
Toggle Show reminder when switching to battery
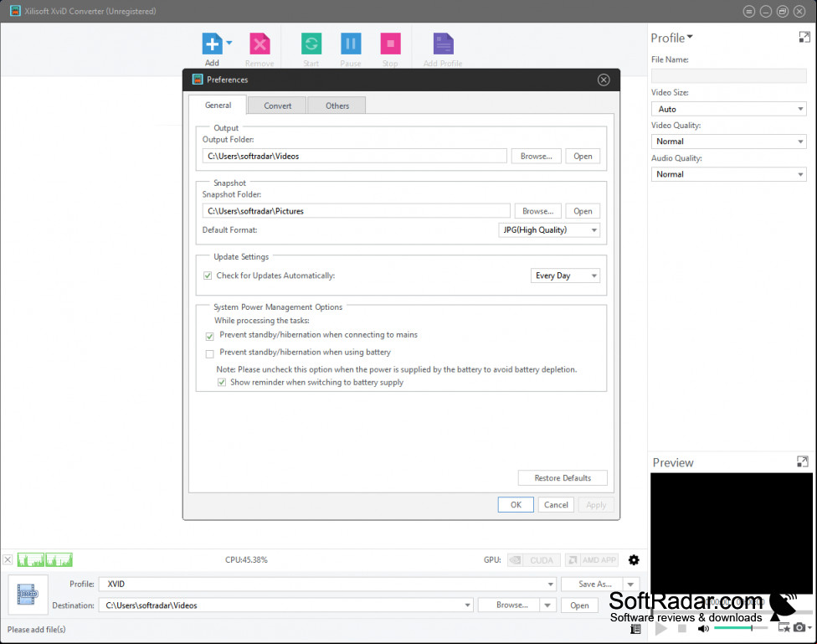(x=222, y=382)
